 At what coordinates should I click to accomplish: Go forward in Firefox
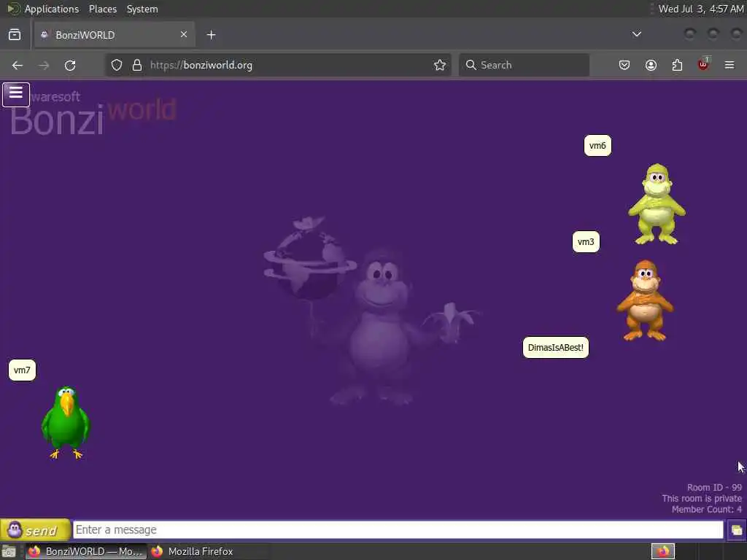tap(44, 65)
